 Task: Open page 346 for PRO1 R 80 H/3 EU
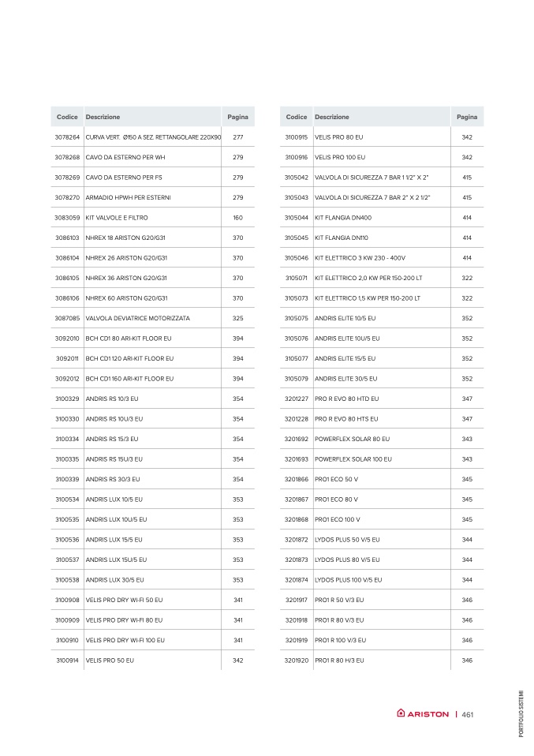[467, 660]
